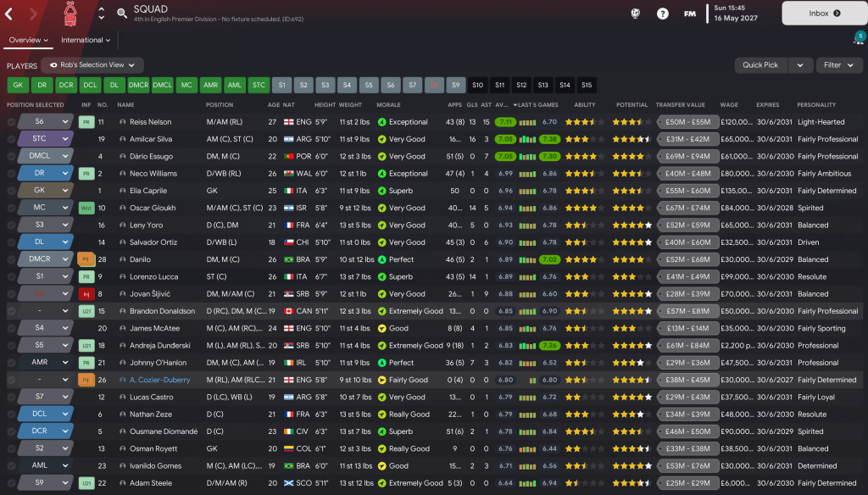Viewport: 868px width, 495px height.
Task: Click the help question mark icon
Action: (663, 14)
